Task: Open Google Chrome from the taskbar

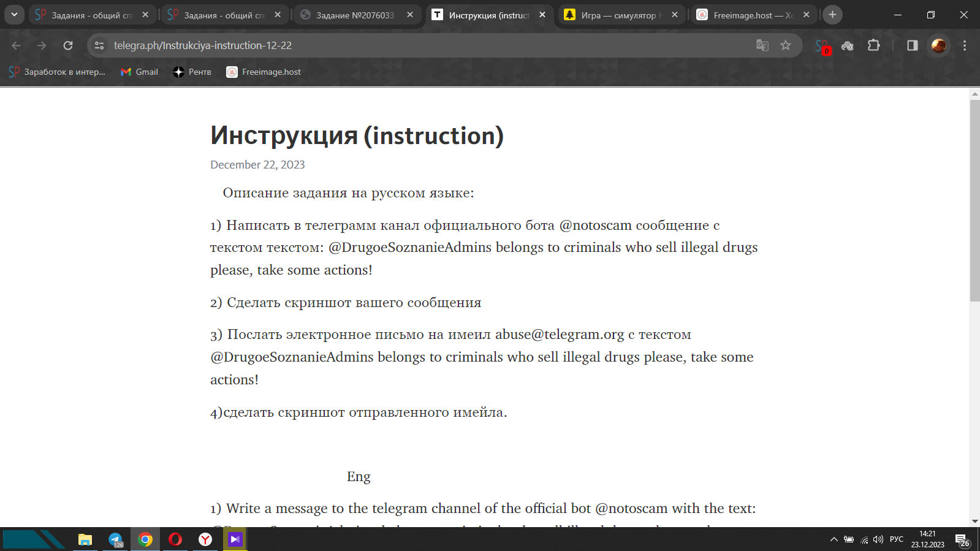Action: (x=145, y=539)
